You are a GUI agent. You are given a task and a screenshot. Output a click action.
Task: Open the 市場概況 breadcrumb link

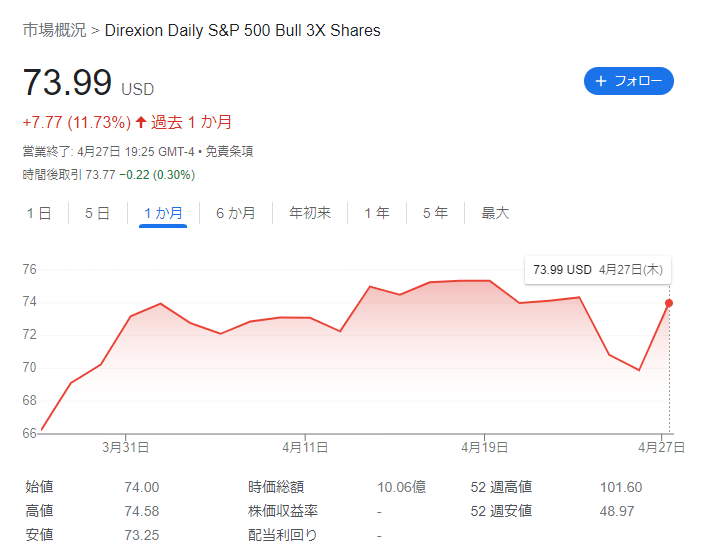point(54,30)
